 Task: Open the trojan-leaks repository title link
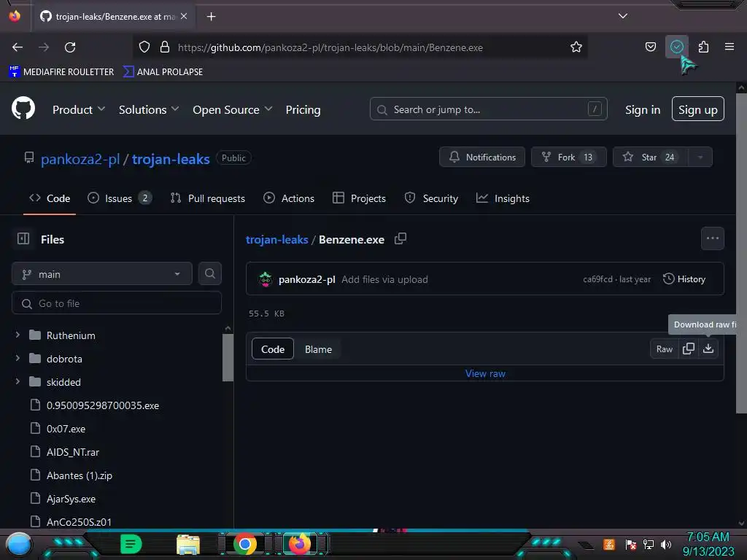[x=171, y=159]
